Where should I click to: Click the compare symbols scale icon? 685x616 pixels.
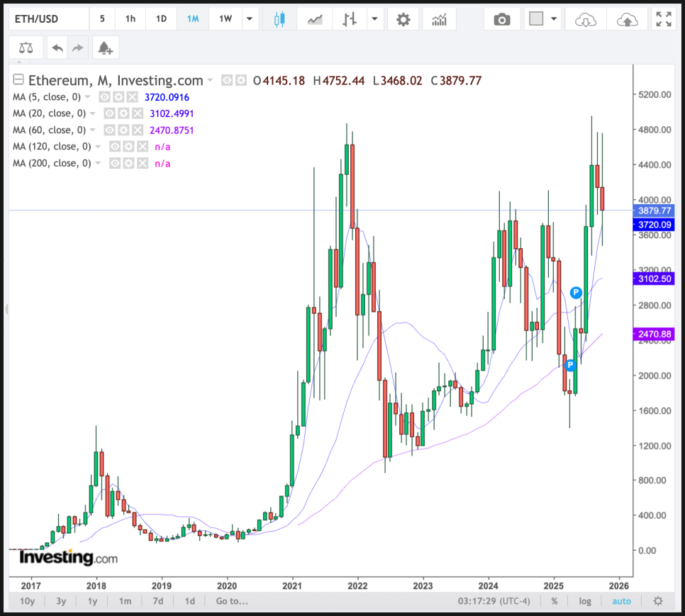coord(26,48)
